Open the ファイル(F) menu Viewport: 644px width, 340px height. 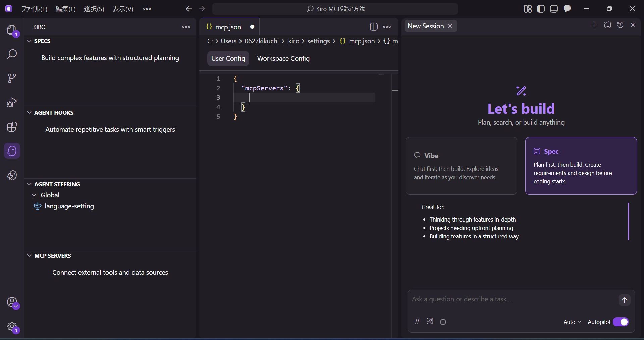pos(34,9)
